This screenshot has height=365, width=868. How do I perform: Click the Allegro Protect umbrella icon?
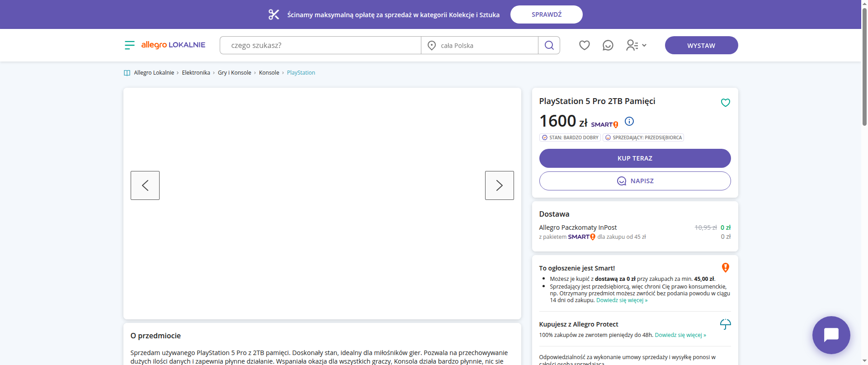[x=726, y=324]
